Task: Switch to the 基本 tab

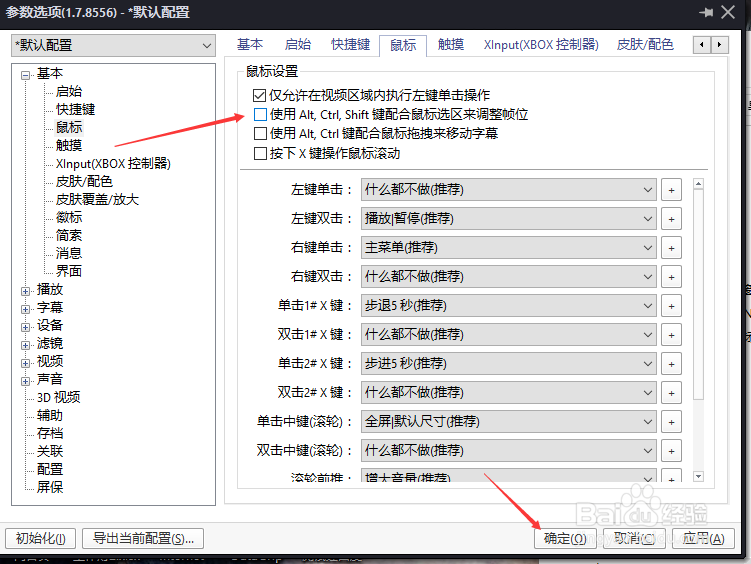Action: (x=250, y=45)
